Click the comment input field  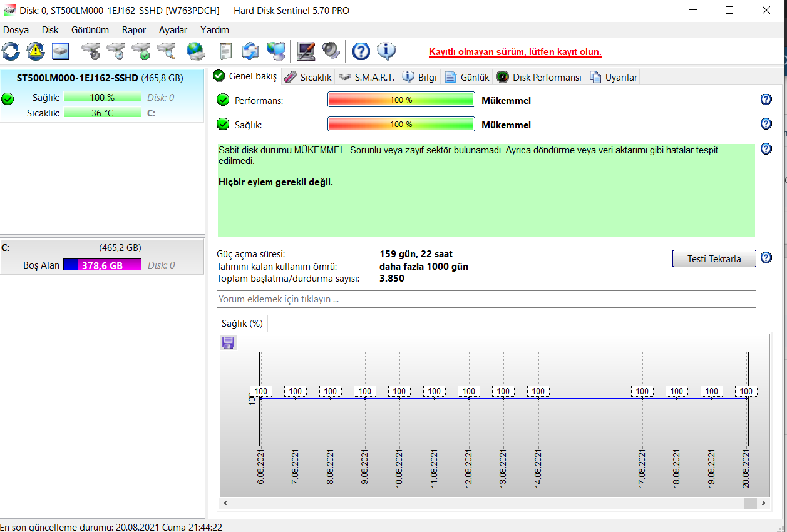point(486,299)
